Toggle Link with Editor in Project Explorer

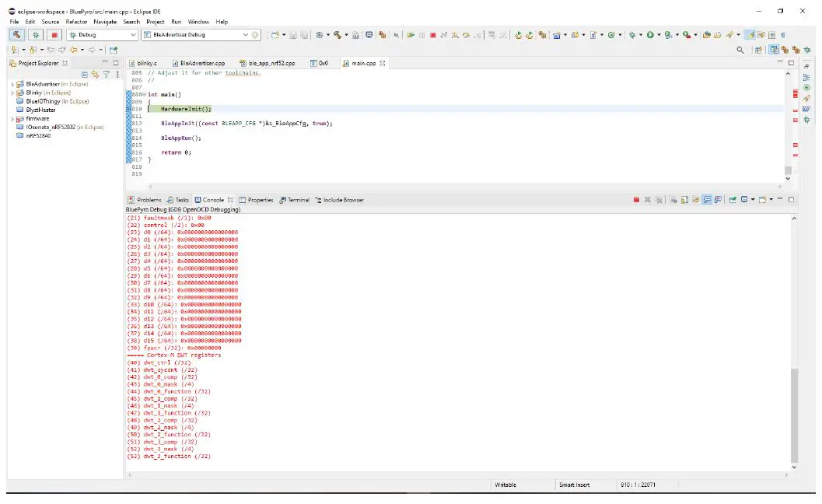[95, 75]
